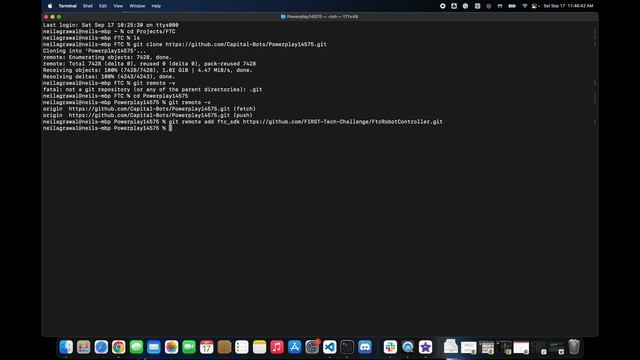This screenshot has height=360, width=640.
Task: Click the 'cd Projects/FTC' command line
Action: pyautogui.click(x=109, y=31)
